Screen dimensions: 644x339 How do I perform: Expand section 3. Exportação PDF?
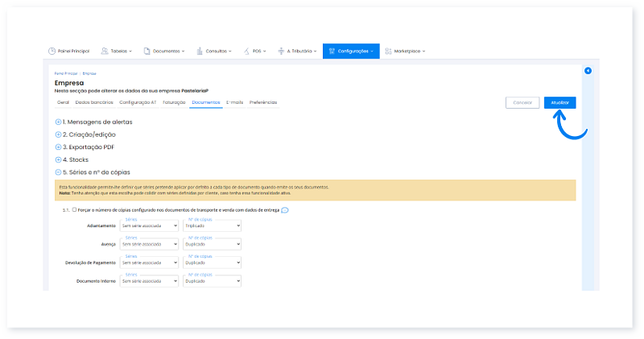click(58, 147)
